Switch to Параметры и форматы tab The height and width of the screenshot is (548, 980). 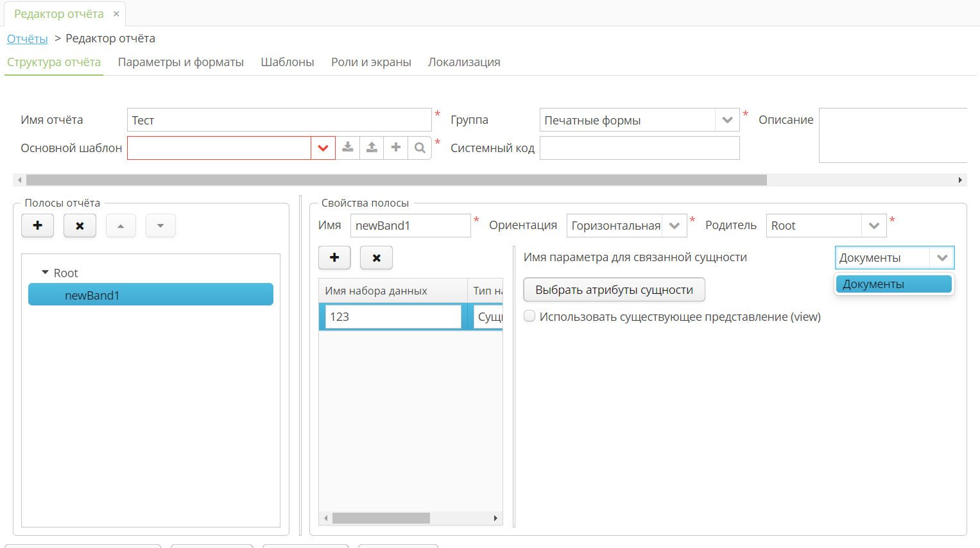click(180, 62)
